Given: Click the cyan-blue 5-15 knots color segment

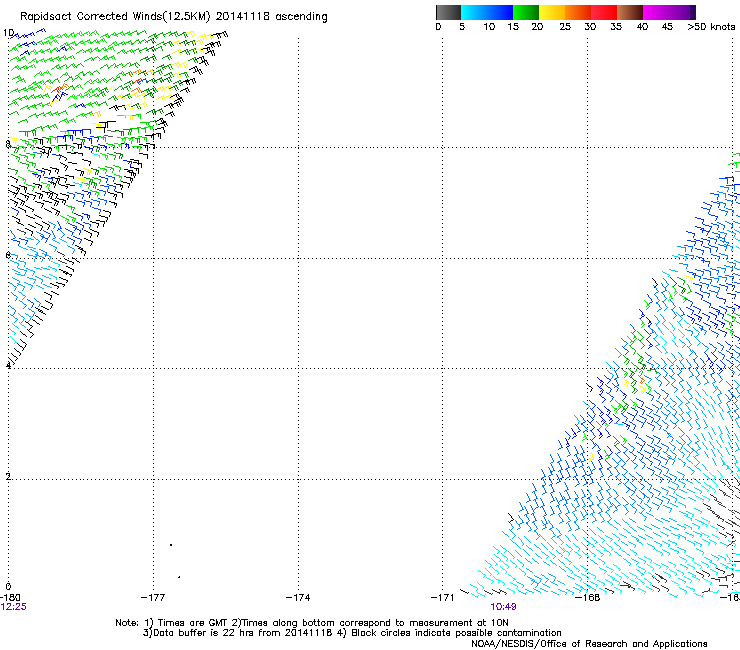Looking at the screenshot, I should click(x=487, y=12).
